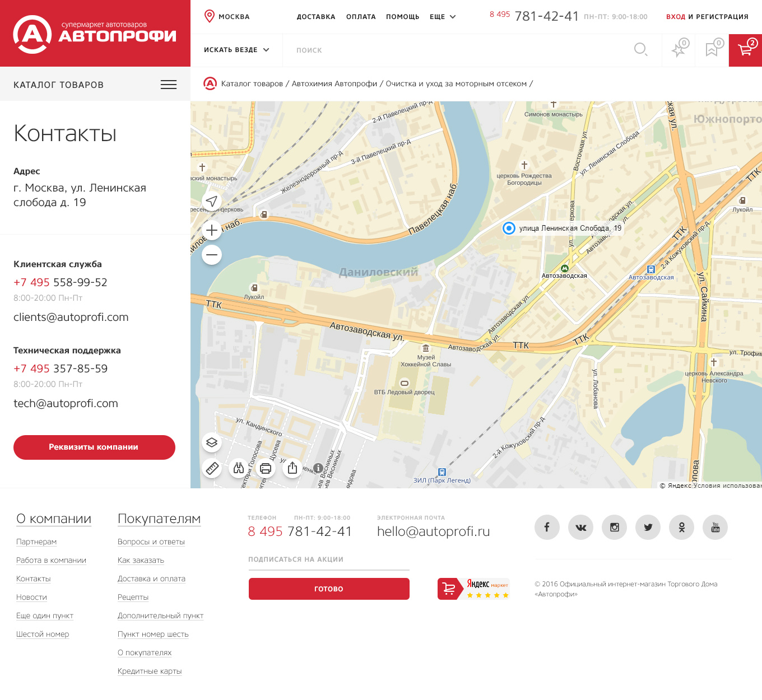Image resolution: width=762 pixels, height=700 pixels.
Task: Click tech@autoprofi.com email
Action: coord(66,403)
